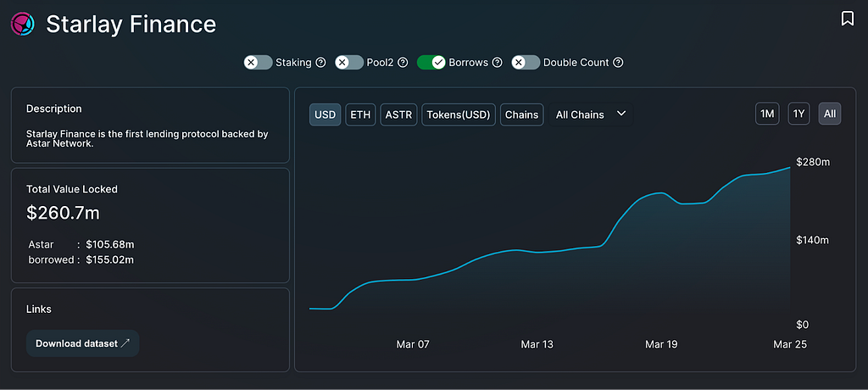Enable the Pool2 toggle
The width and height of the screenshot is (868, 390).
click(x=349, y=63)
